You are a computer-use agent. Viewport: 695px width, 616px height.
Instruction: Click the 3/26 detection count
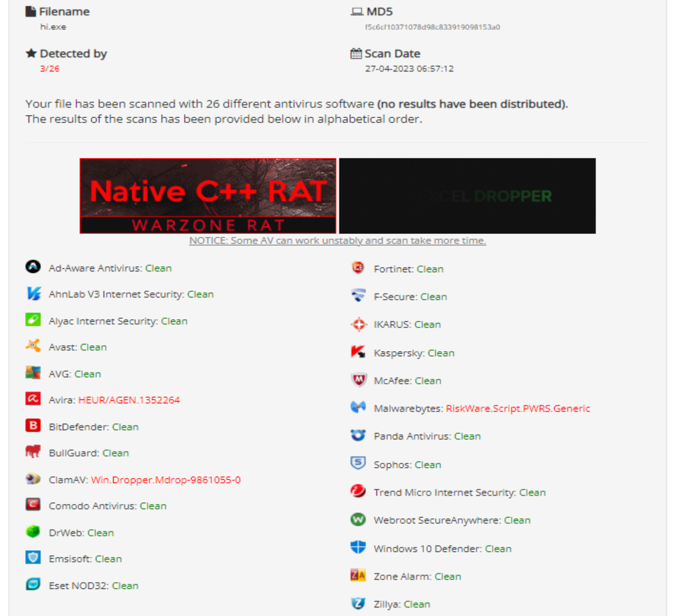click(50, 69)
